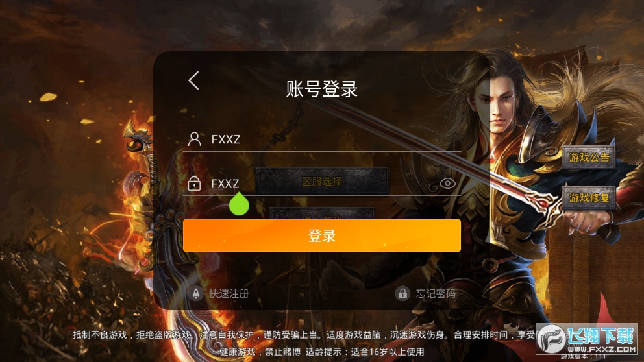Tap the green text cursor handle

coord(239,204)
